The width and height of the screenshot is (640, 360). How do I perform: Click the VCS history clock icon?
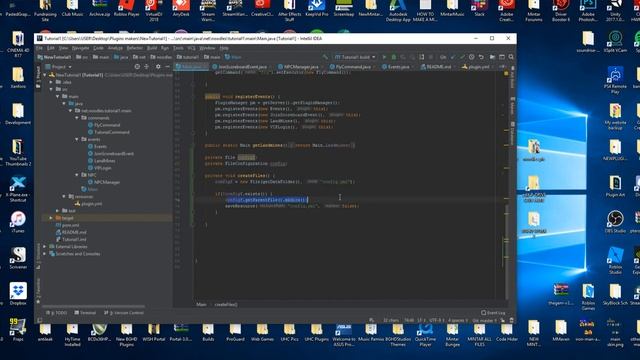471,57
